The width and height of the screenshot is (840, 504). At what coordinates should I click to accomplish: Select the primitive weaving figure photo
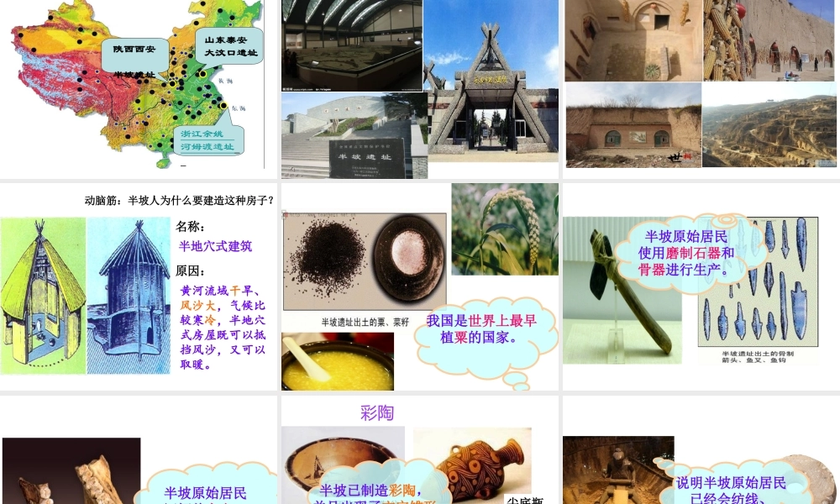coord(618,470)
